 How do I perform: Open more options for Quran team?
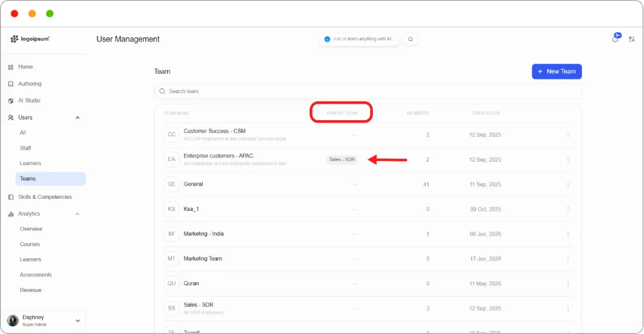point(568,284)
